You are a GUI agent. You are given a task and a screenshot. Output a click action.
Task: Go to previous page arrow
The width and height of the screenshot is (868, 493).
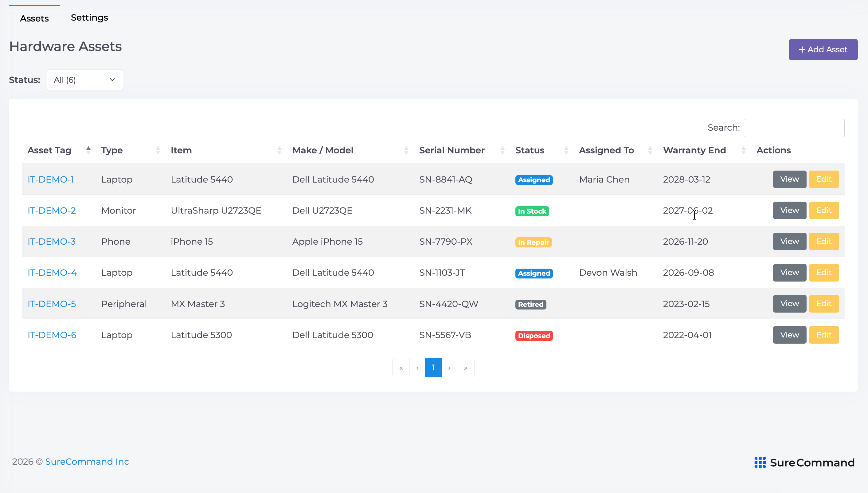tap(417, 368)
